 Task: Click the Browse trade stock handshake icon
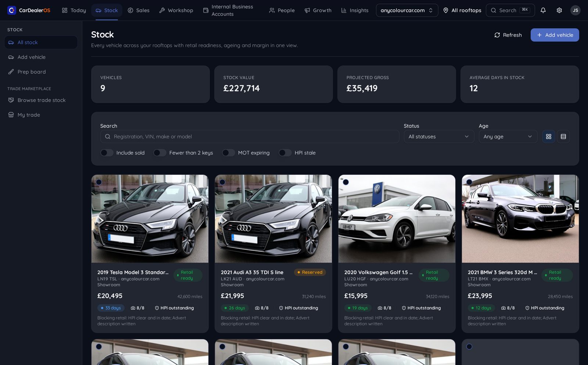tap(11, 100)
